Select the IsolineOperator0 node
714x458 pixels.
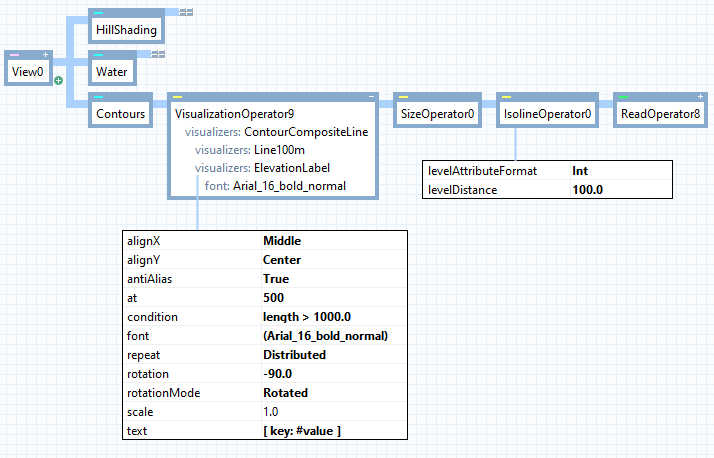coord(548,114)
